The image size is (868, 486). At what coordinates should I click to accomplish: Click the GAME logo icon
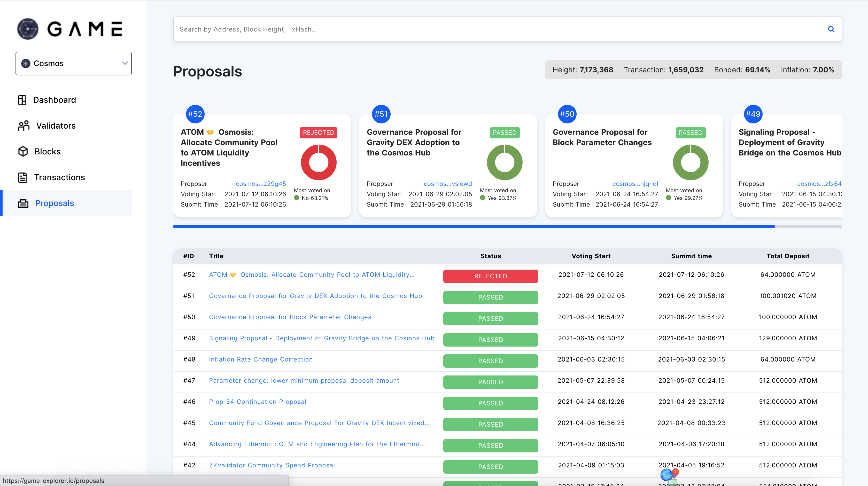tap(28, 29)
